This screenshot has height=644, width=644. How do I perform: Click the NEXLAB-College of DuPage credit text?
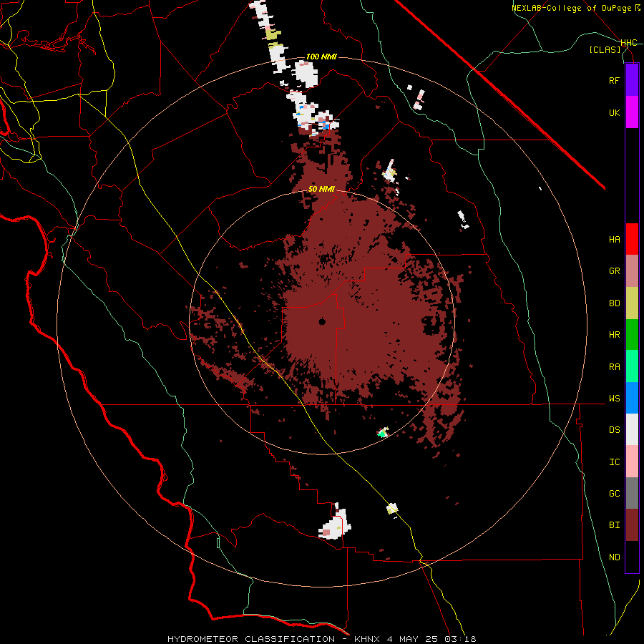click(x=572, y=8)
